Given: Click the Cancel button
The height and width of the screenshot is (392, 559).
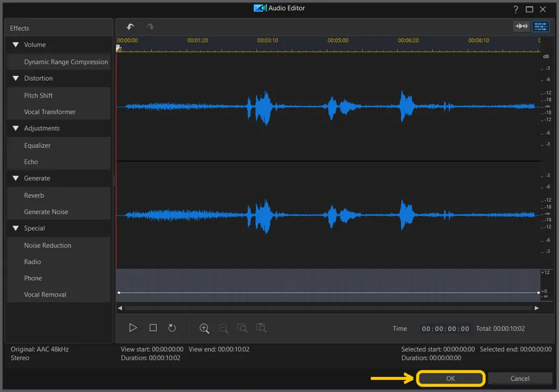Looking at the screenshot, I should coord(520,378).
